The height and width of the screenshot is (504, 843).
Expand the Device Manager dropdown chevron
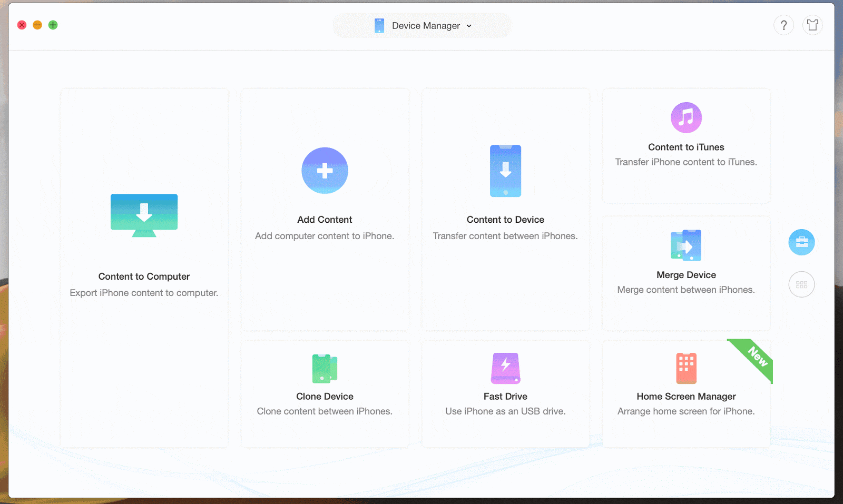pos(469,26)
